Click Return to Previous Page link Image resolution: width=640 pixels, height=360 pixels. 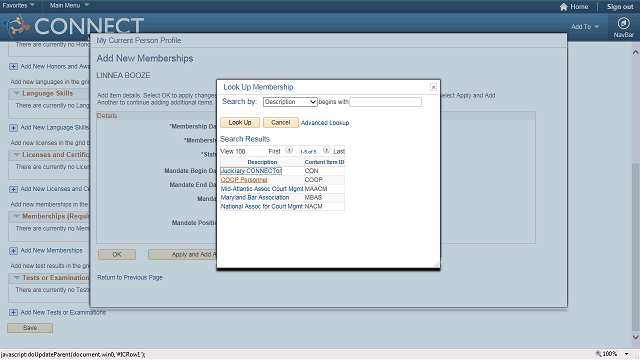point(130,278)
